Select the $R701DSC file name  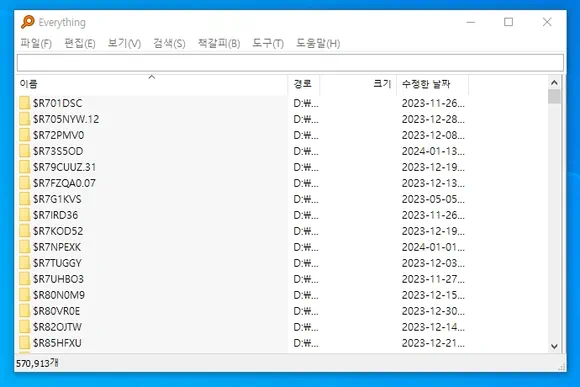point(57,103)
